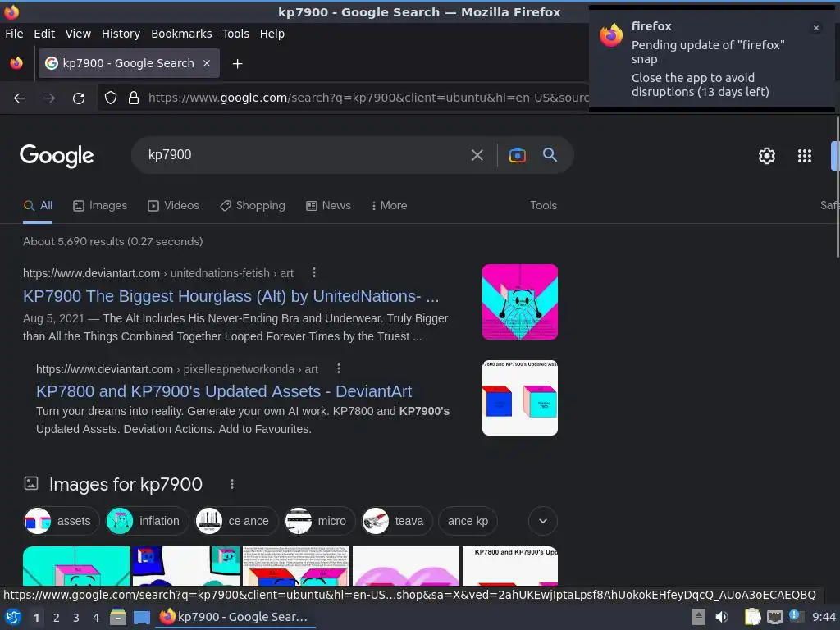Switch to the News search tab
This screenshot has height=630, width=840.
point(328,206)
